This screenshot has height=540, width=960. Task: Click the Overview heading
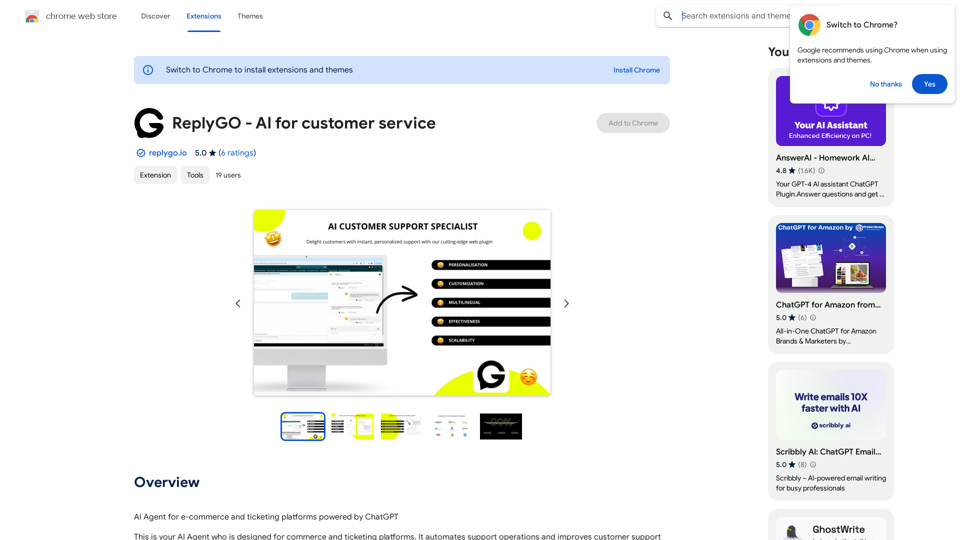(167, 482)
